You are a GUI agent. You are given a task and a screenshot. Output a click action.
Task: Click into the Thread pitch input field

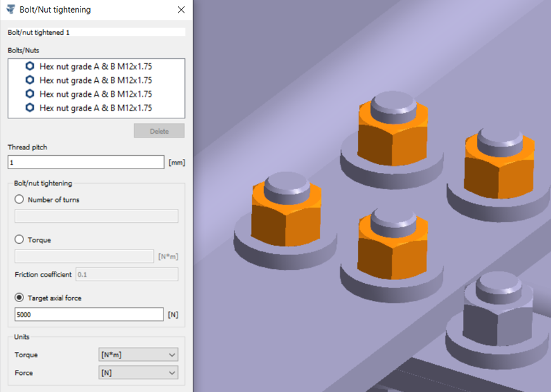tap(85, 162)
